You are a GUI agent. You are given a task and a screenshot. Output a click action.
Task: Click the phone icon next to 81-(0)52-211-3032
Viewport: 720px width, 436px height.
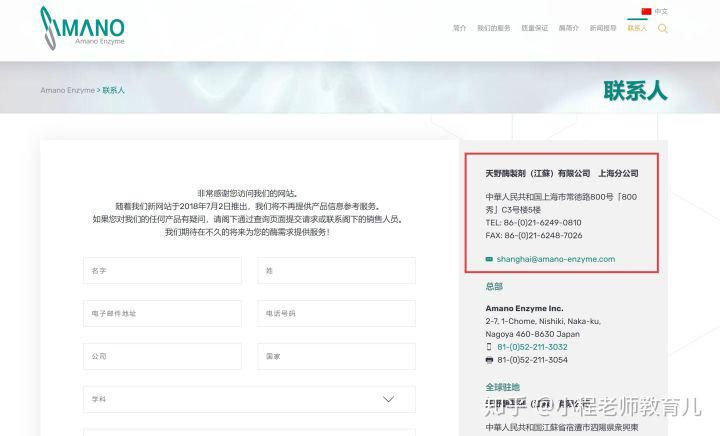coord(489,347)
